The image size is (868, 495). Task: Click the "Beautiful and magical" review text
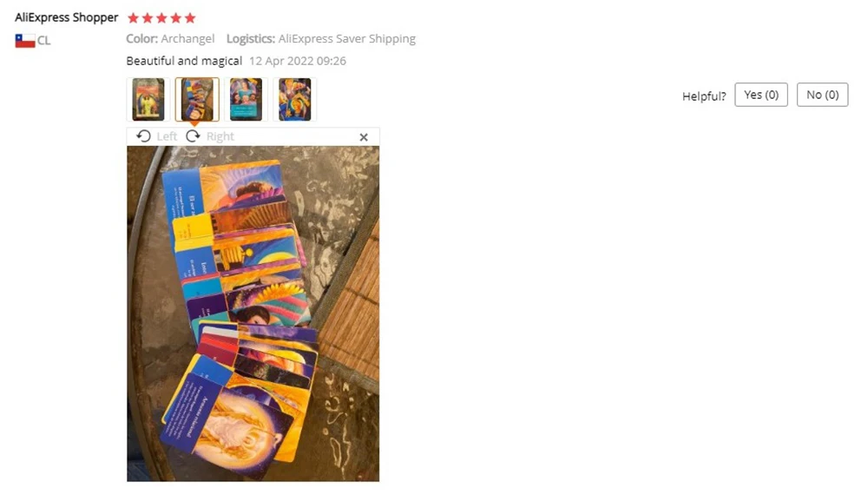pyautogui.click(x=184, y=61)
